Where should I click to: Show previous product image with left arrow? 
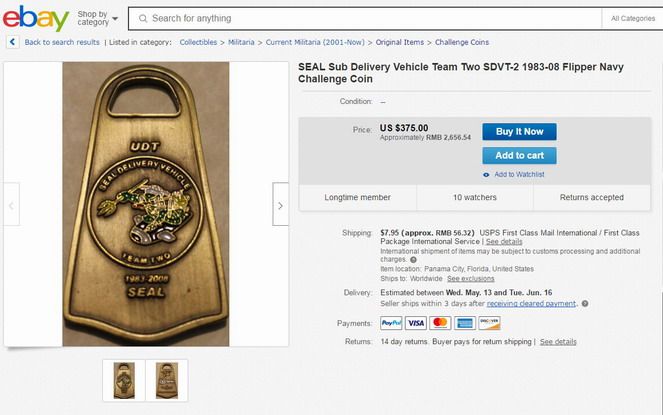click(11, 206)
